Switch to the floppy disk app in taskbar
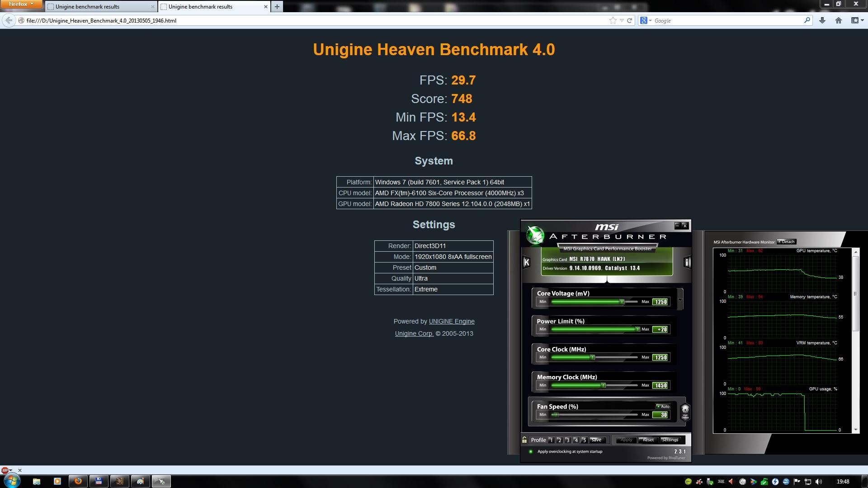 (99, 481)
